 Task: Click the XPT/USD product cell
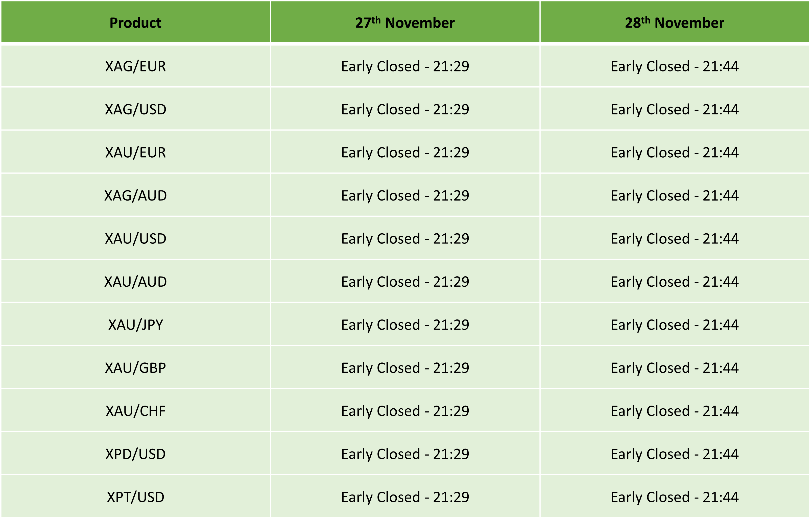click(x=135, y=498)
